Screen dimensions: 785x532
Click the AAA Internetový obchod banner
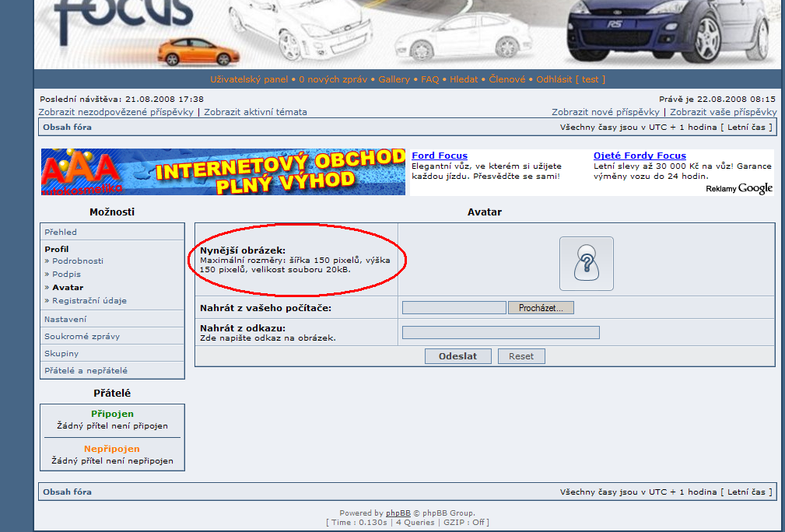pyautogui.click(x=223, y=172)
